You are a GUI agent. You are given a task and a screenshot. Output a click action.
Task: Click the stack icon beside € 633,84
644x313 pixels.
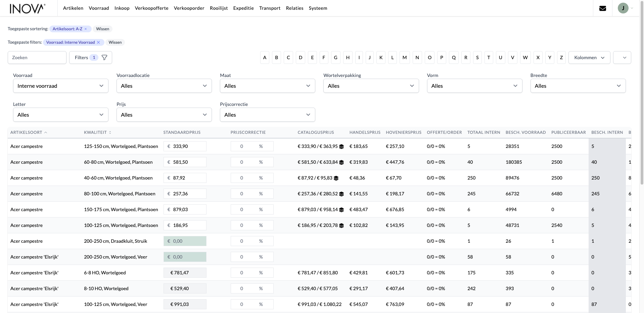[341, 162]
